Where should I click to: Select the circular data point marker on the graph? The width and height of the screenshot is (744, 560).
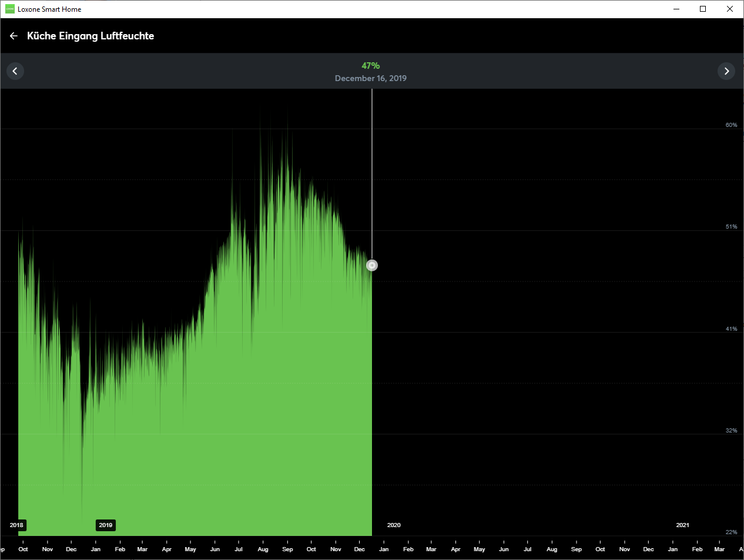pos(372,266)
